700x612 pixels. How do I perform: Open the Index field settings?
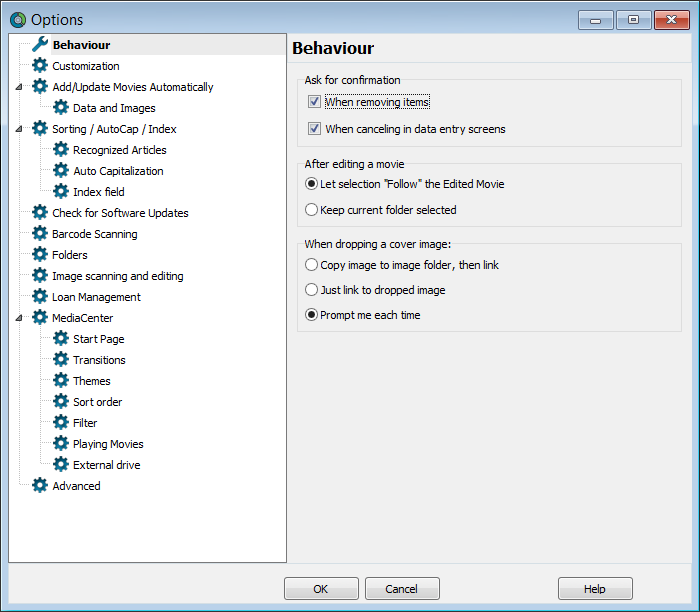99,192
